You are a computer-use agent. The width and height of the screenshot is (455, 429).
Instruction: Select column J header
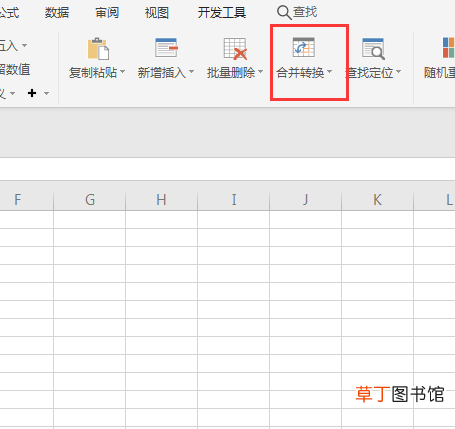(306, 200)
